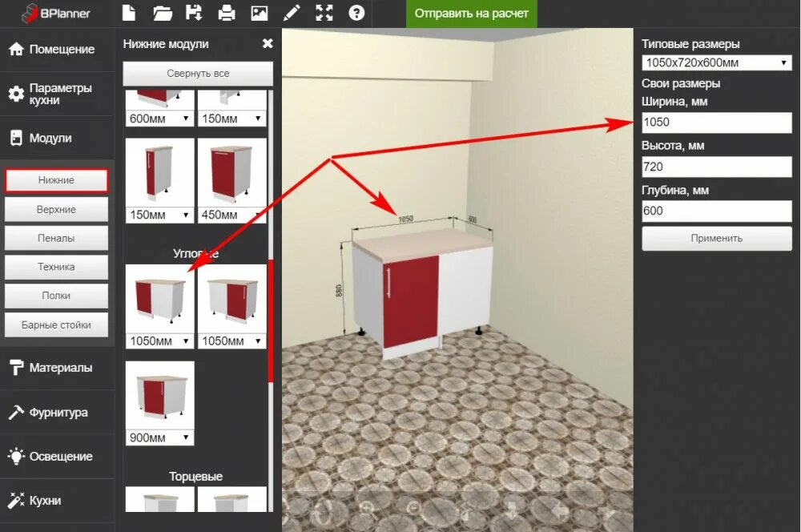
Task: Select the Полки modules category
Action: (56, 296)
